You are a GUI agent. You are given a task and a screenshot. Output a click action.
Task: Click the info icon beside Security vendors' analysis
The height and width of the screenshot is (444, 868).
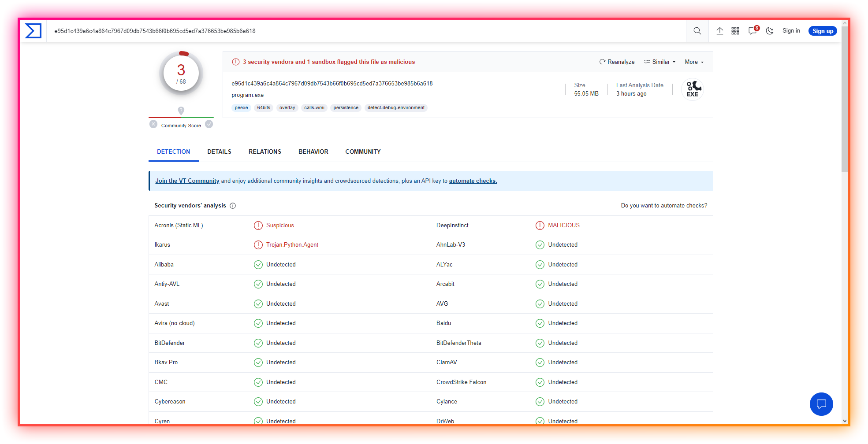[x=233, y=206]
